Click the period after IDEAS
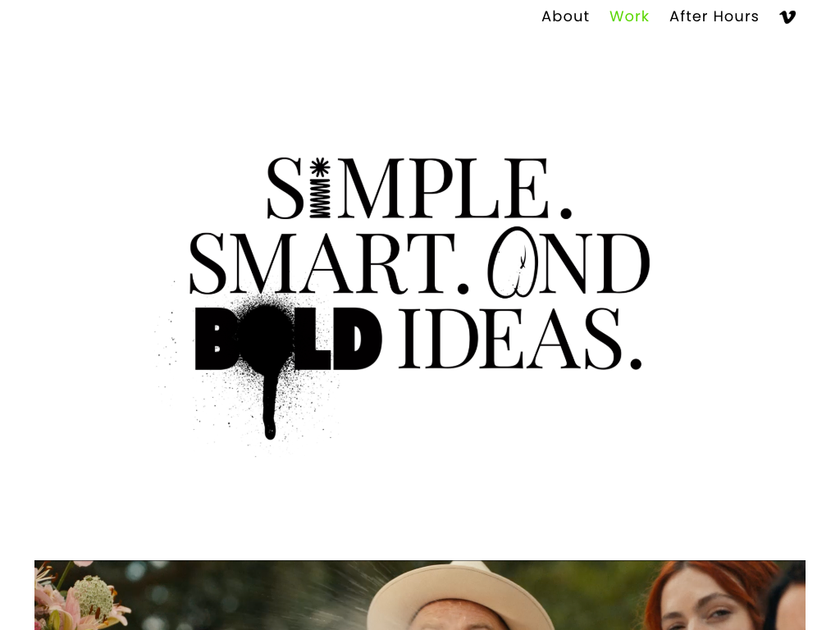 coord(636,363)
